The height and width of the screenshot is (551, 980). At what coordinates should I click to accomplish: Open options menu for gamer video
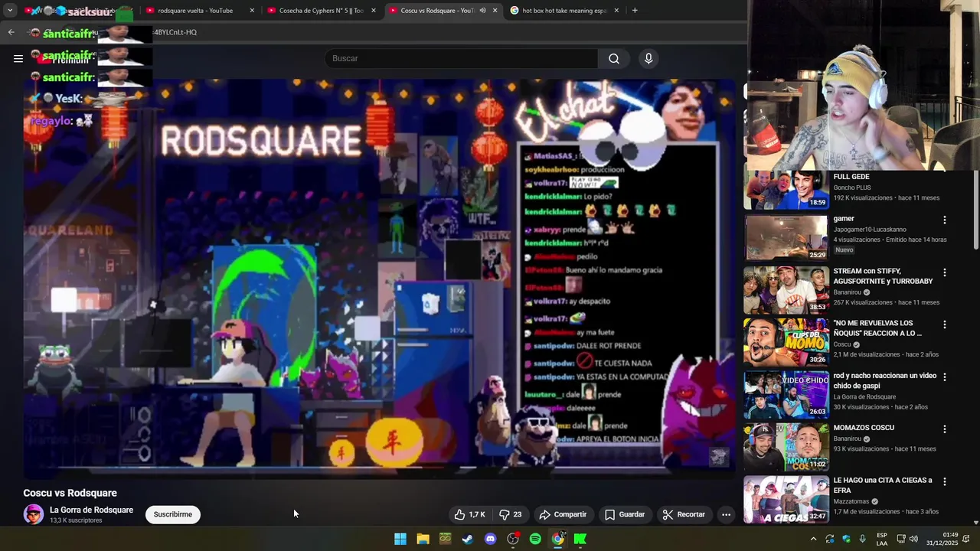[x=944, y=220]
